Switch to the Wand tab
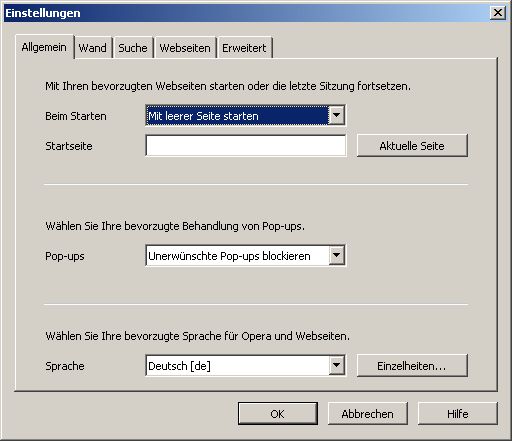This screenshot has height=441, width=512. click(93, 48)
